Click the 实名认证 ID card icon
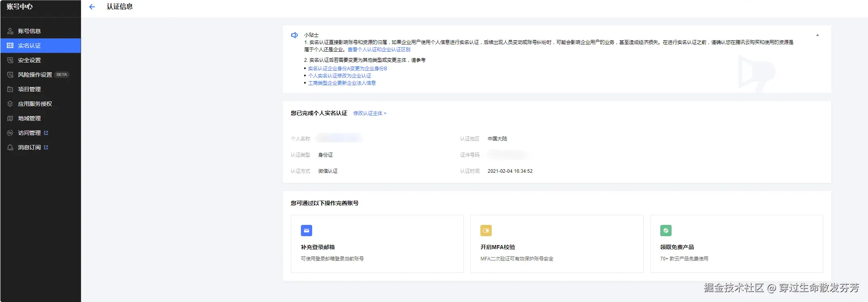Image resolution: width=868 pixels, height=302 pixels. 10,46
